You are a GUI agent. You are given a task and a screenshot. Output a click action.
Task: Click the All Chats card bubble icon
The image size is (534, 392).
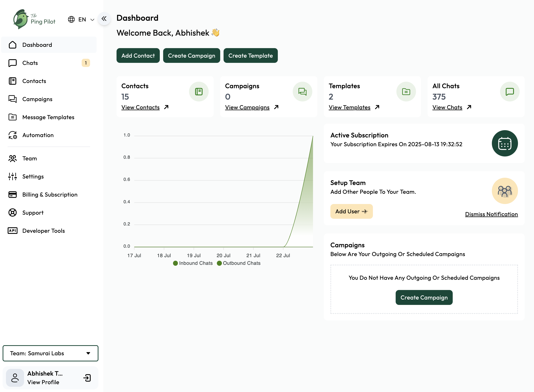pos(510,92)
